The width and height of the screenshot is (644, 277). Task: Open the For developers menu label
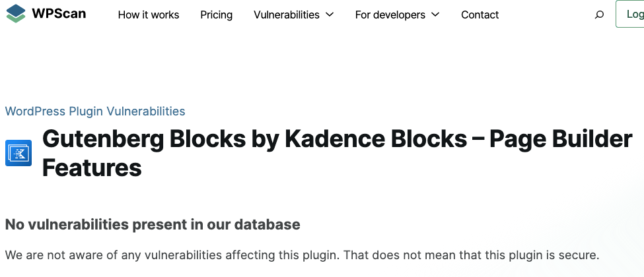click(x=390, y=15)
